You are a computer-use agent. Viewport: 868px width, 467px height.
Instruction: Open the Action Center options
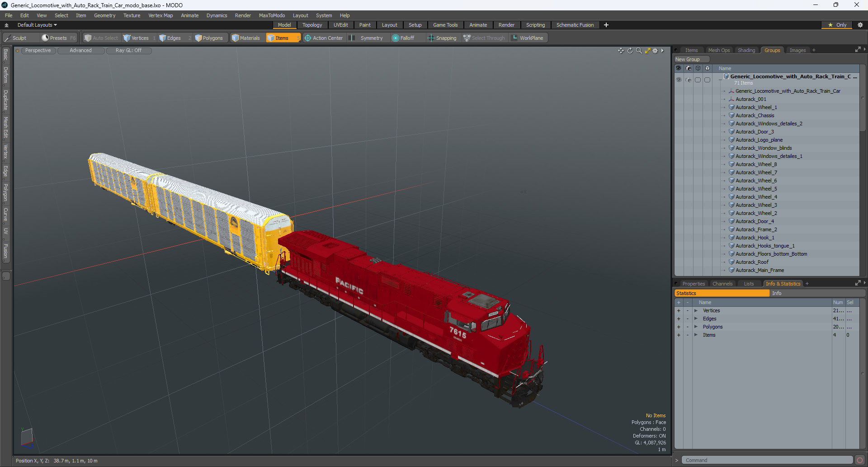coord(324,38)
